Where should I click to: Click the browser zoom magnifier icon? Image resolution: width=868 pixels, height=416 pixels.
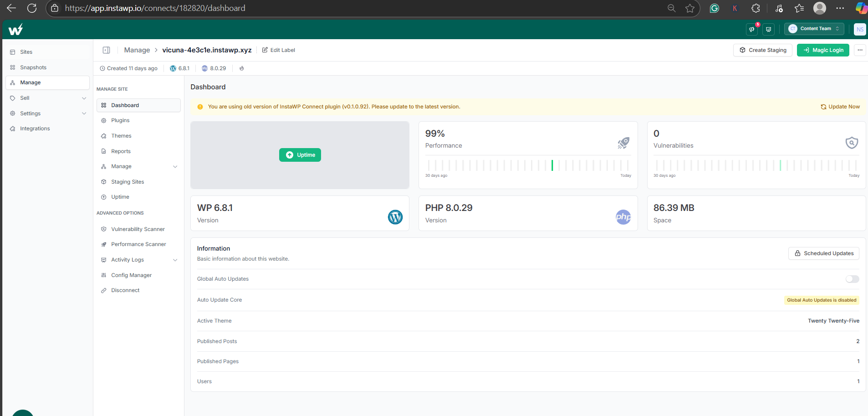click(671, 8)
